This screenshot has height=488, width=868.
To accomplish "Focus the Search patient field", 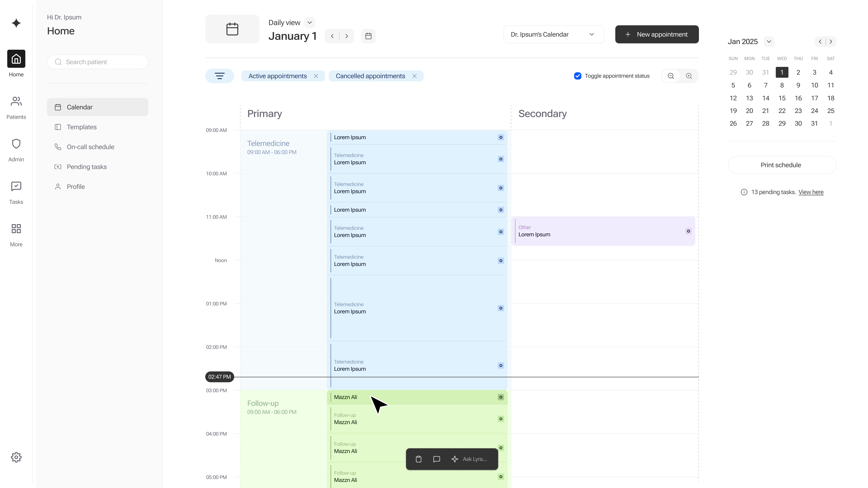I will click(97, 62).
